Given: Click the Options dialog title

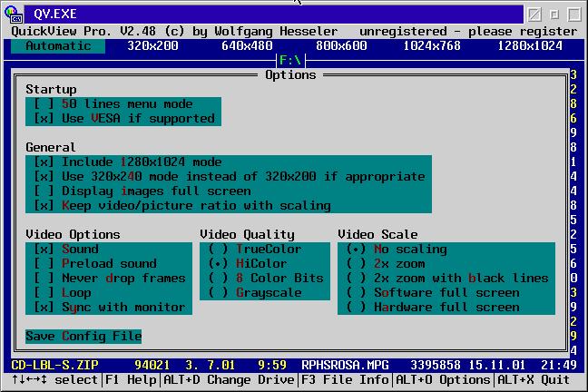Looking at the screenshot, I should pyautogui.click(x=290, y=74).
